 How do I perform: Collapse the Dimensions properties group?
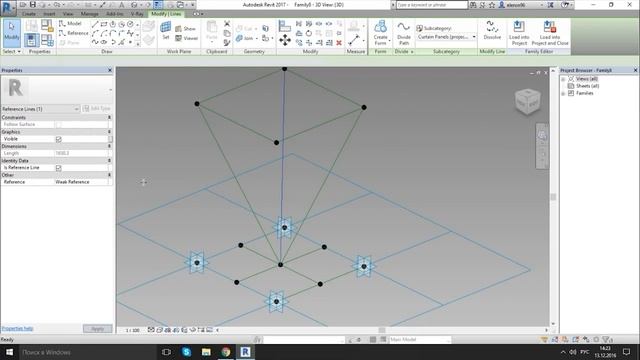[109, 146]
